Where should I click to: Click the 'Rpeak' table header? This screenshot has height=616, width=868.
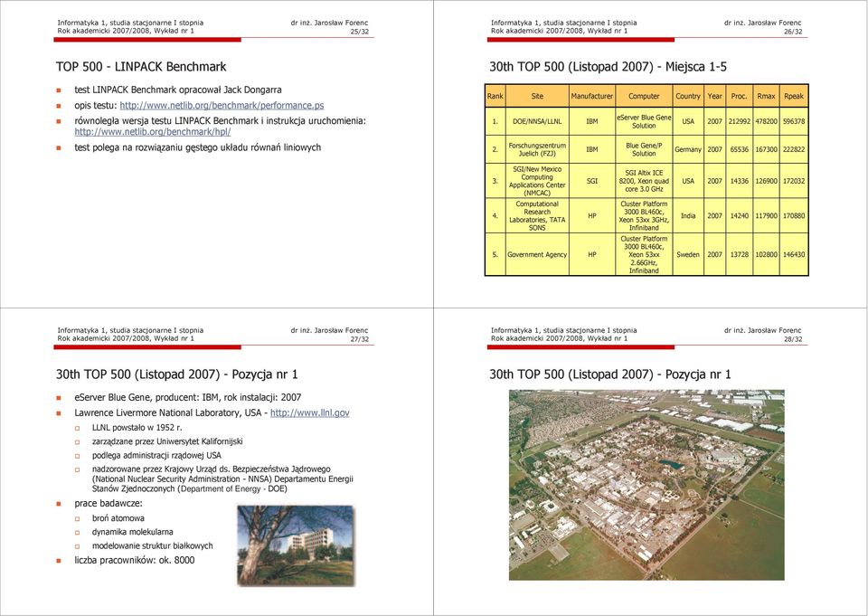point(794,96)
